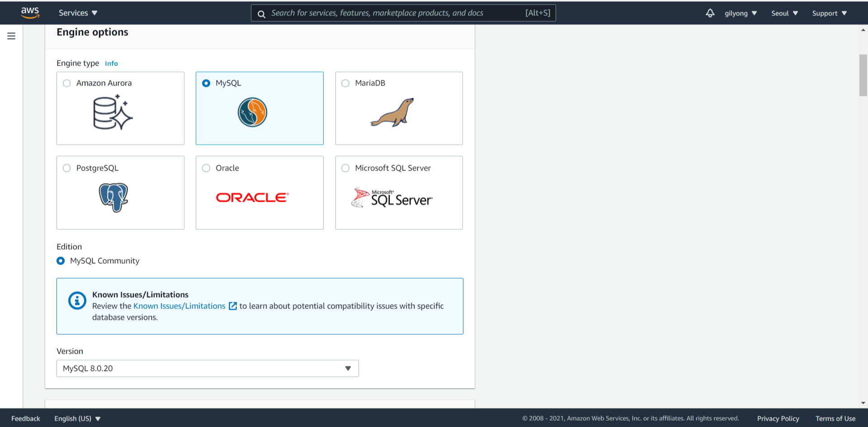
Task: Open the Seoul region selector
Action: tap(784, 13)
